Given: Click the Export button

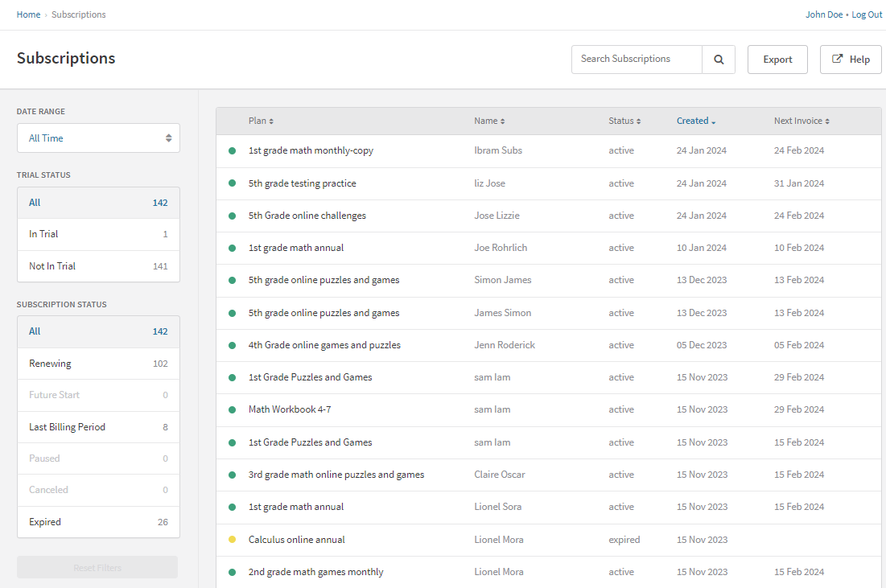Looking at the screenshot, I should 777,59.
